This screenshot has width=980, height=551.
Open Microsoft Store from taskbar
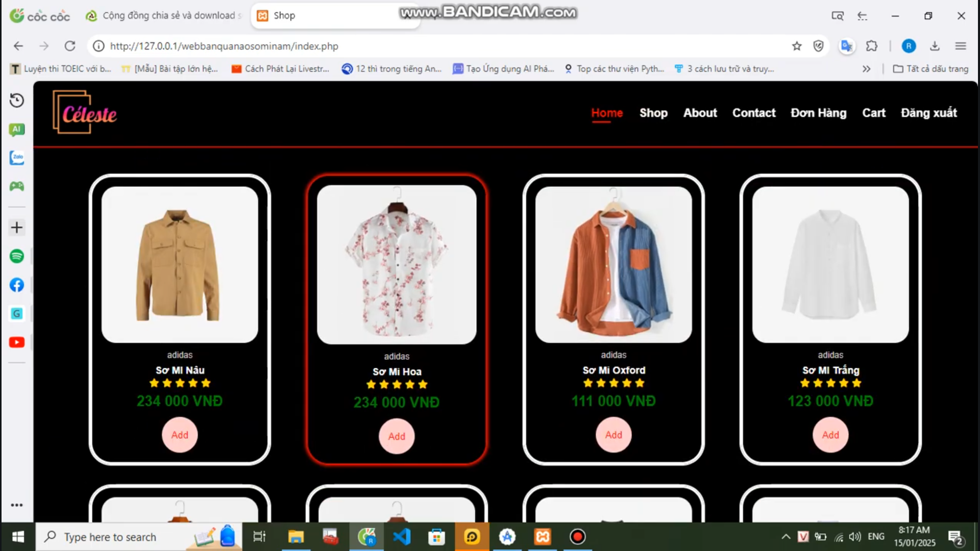click(436, 537)
